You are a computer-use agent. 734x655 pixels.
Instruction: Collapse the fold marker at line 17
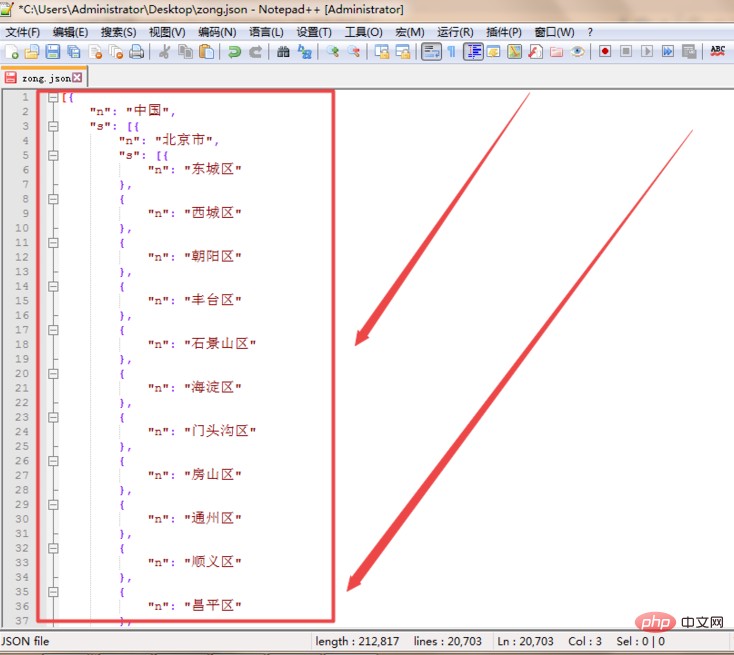[53, 330]
